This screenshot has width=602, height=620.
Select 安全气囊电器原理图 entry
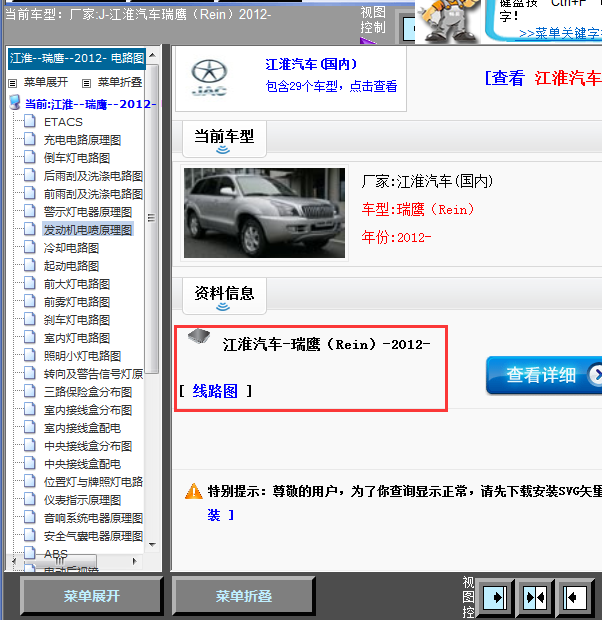pyautogui.click(x=93, y=536)
